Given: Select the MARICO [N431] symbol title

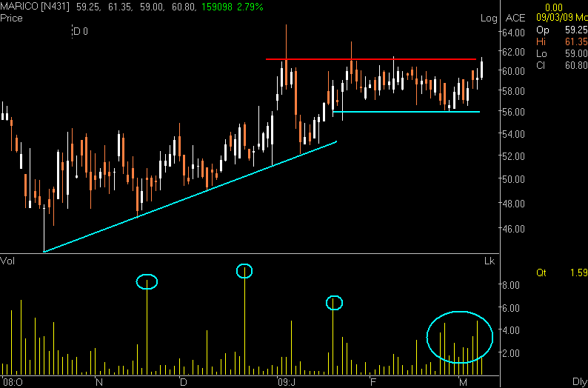Looking at the screenshot, I should [x=36, y=7].
